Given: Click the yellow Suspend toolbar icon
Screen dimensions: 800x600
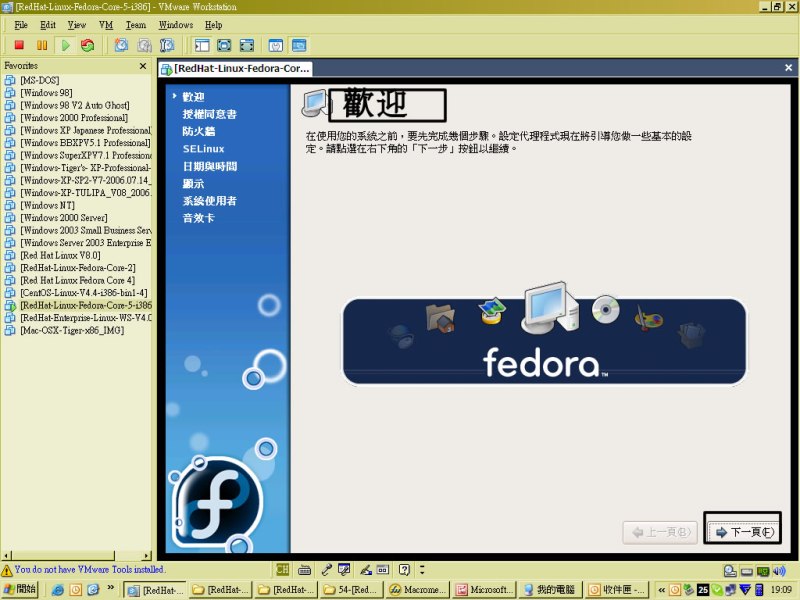Looking at the screenshot, I should 42,45.
